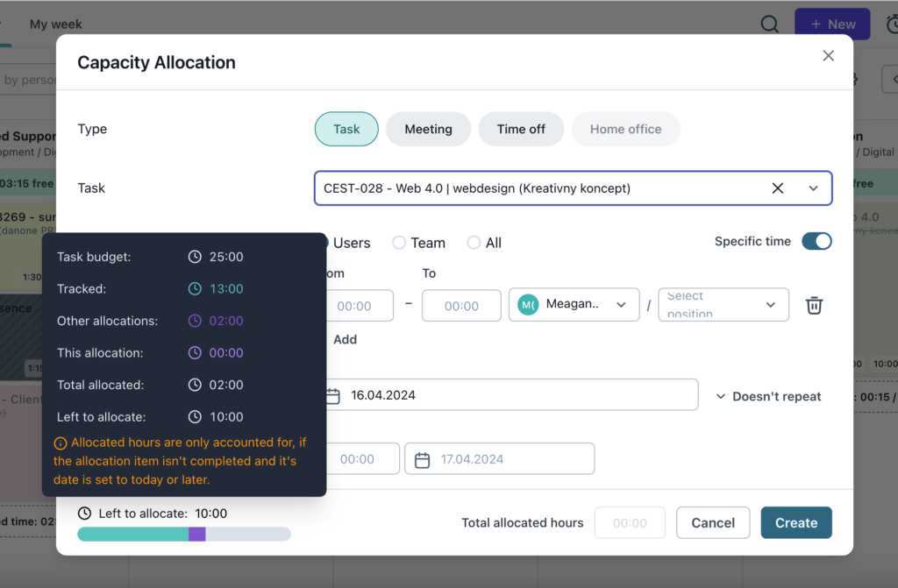The image size is (898, 588).
Task: Delete the allocation row with trash icon
Action: click(814, 305)
